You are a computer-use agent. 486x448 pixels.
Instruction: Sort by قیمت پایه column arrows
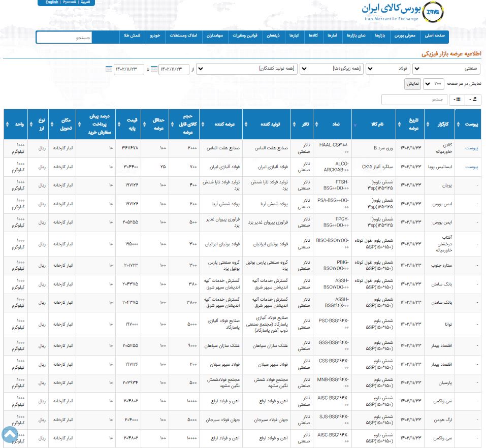click(x=119, y=124)
